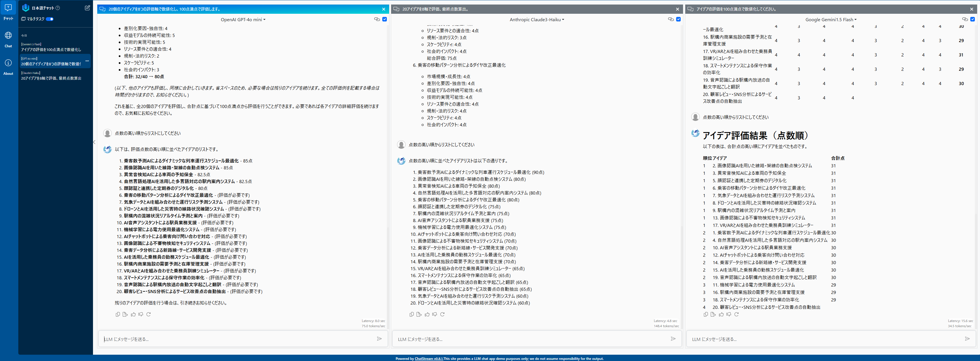Open the ChatStream v0.8.1 footer link

429,359
